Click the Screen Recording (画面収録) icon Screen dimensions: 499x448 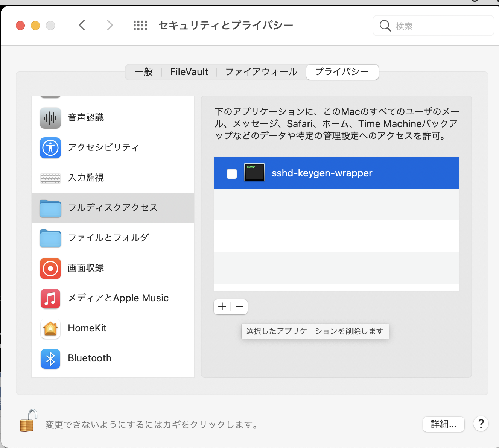point(50,268)
